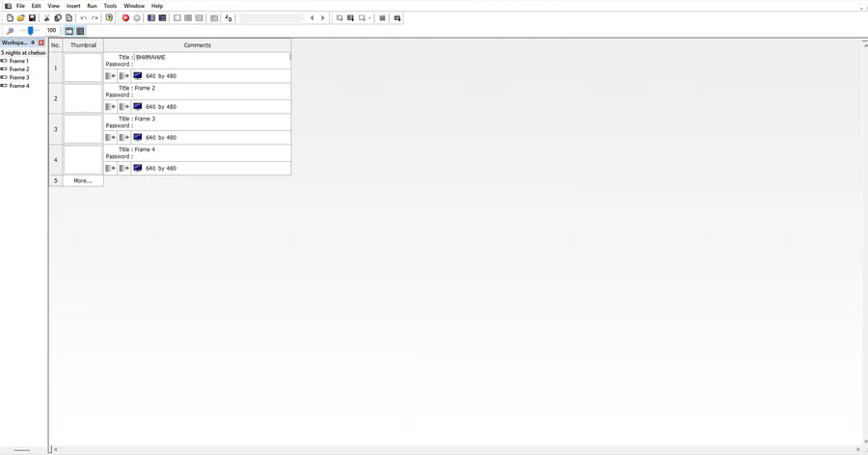Click the Redo arrow icon

coord(95,18)
